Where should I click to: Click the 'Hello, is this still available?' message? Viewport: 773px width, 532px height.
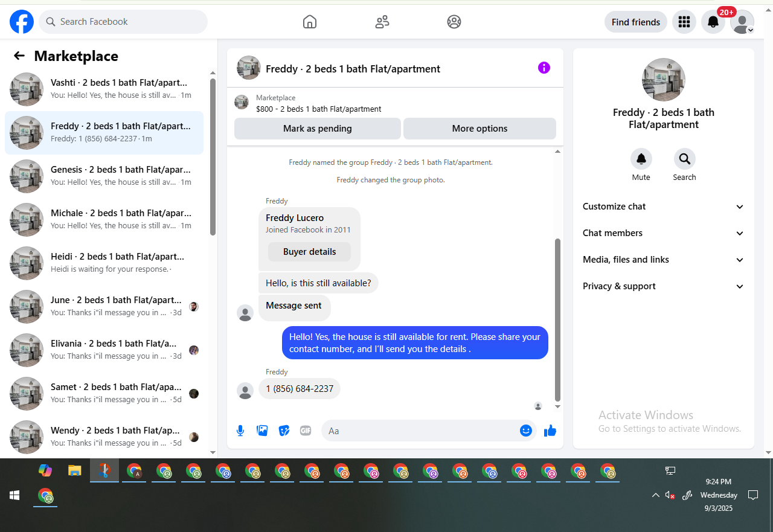click(x=318, y=283)
